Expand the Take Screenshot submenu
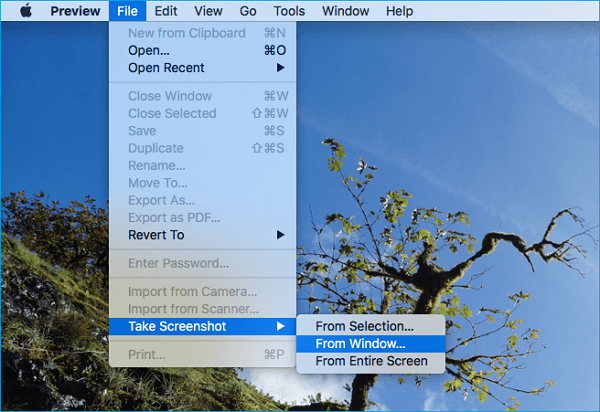 click(x=202, y=326)
